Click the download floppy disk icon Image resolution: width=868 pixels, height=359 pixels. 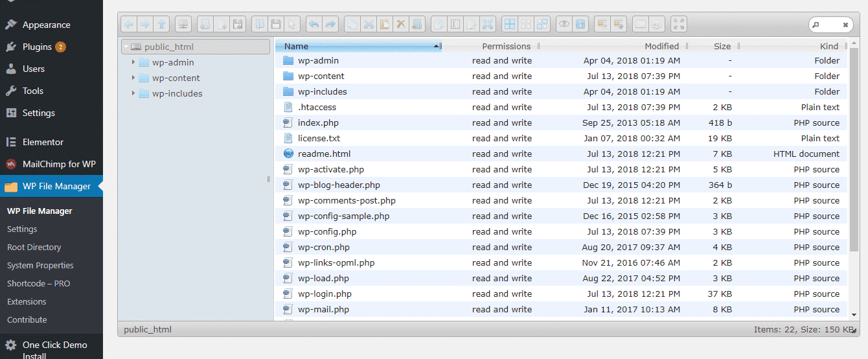pyautogui.click(x=275, y=25)
